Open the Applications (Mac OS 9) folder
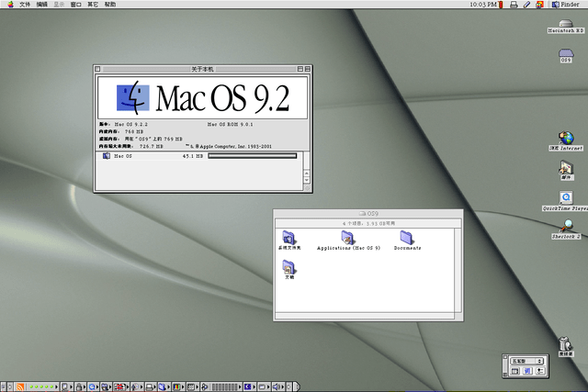The width and height of the screenshot is (588, 392). point(348,239)
